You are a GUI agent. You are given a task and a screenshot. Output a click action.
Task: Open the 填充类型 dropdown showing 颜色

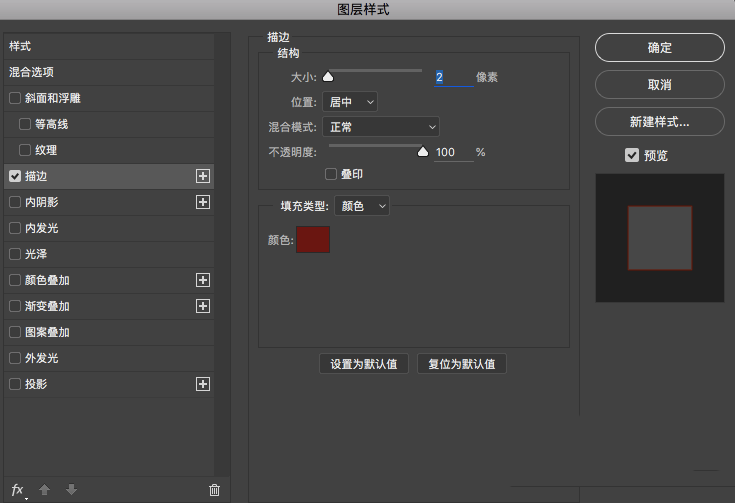click(362, 206)
